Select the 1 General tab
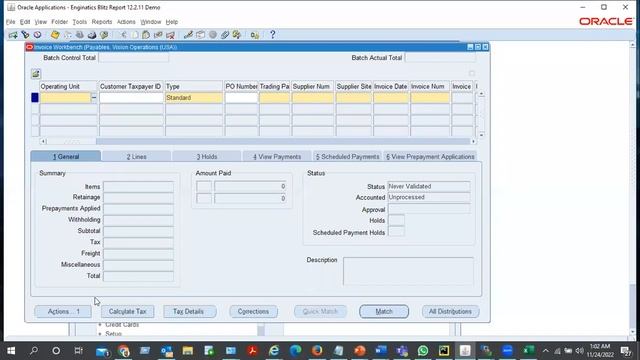The image size is (640, 360). (x=66, y=156)
